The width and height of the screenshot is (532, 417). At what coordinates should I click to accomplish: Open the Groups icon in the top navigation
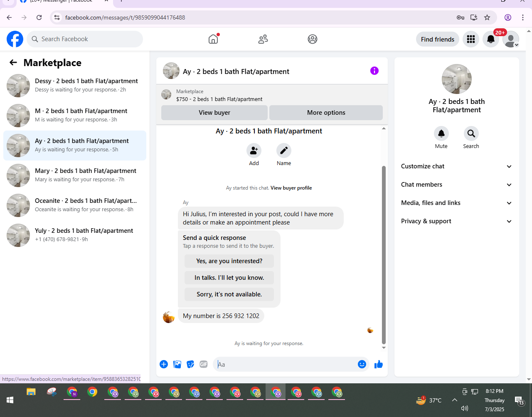pos(313,39)
